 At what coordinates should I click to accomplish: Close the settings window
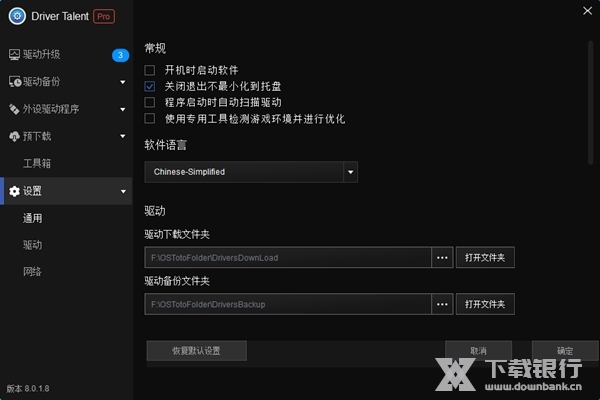point(587,11)
